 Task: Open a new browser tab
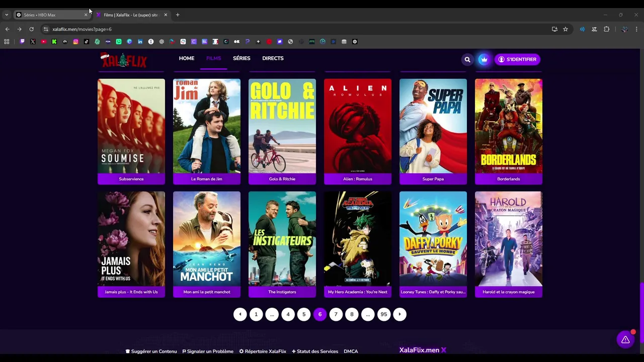click(178, 15)
